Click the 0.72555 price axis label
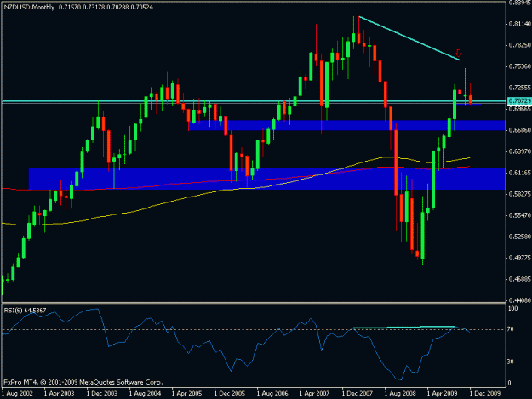Screen dimensions: 532x399 tap(519, 88)
